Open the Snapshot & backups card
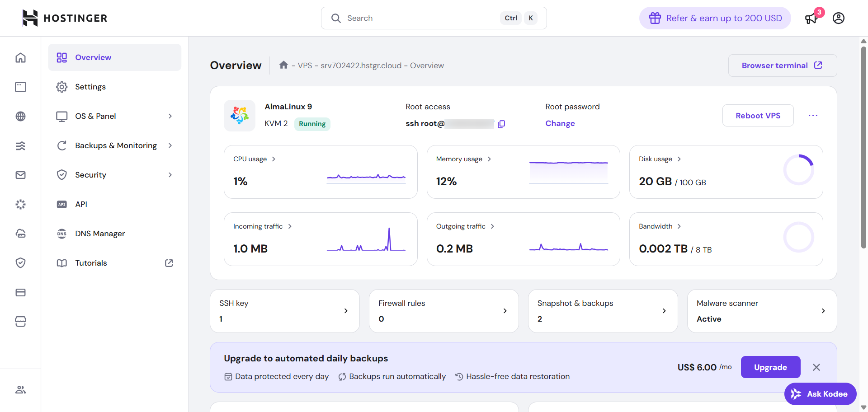Image resolution: width=868 pixels, height=412 pixels. [603, 311]
